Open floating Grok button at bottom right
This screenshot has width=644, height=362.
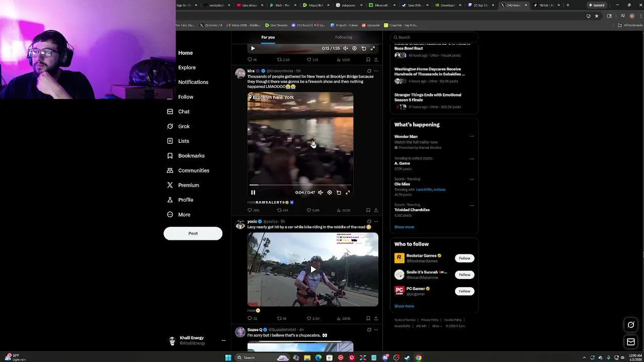[630, 325]
